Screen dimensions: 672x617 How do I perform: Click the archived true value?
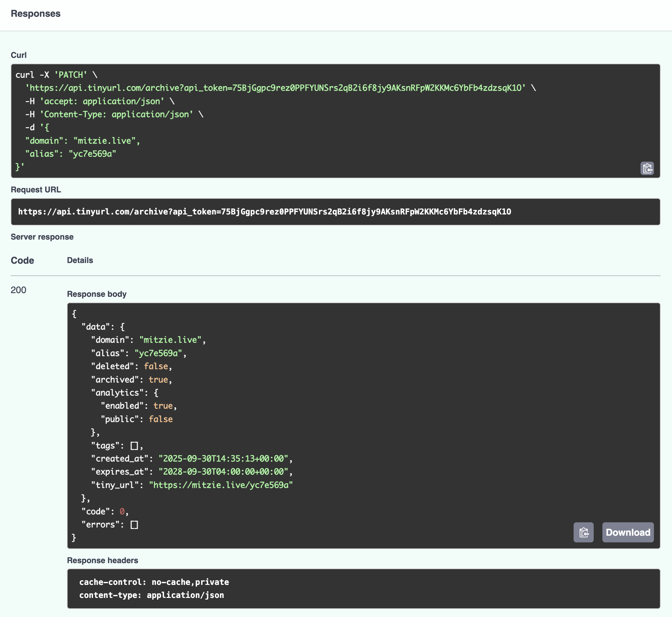[x=158, y=380]
